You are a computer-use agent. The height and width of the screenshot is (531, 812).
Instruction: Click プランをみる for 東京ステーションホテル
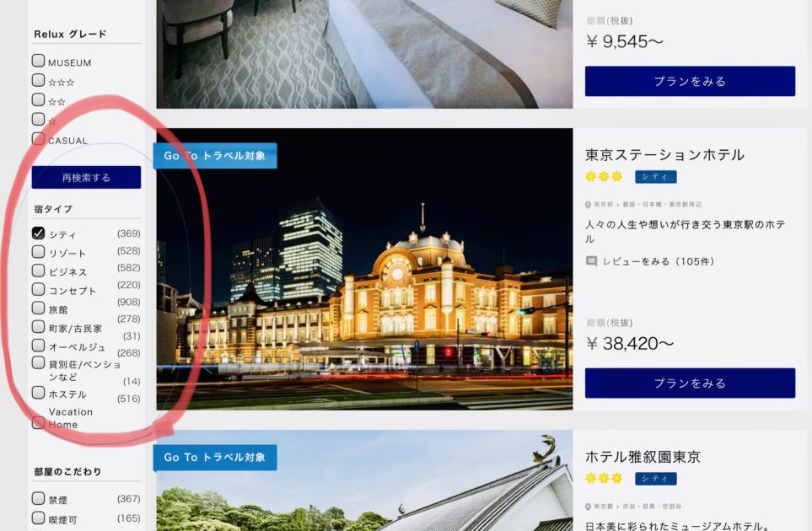coord(690,383)
